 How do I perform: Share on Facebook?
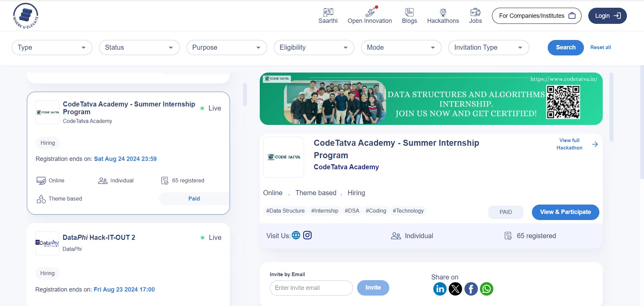click(x=471, y=289)
